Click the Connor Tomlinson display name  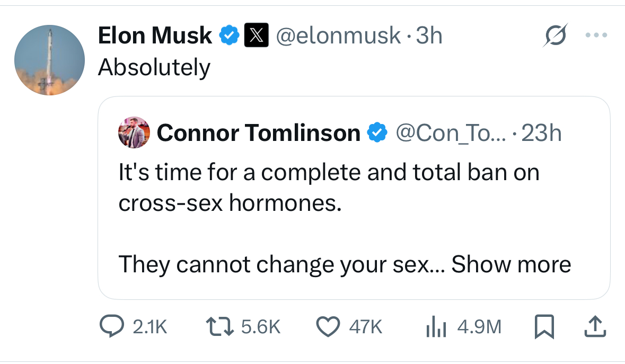click(x=258, y=132)
